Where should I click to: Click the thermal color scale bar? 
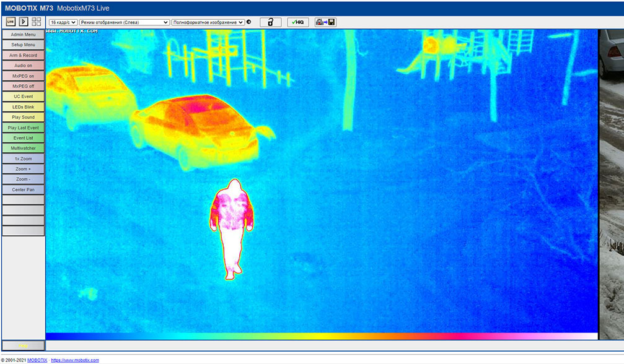[x=322, y=336]
